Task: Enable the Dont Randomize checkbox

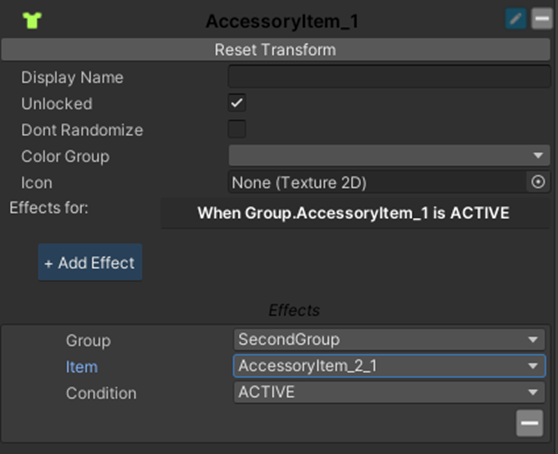Action: (x=237, y=129)
